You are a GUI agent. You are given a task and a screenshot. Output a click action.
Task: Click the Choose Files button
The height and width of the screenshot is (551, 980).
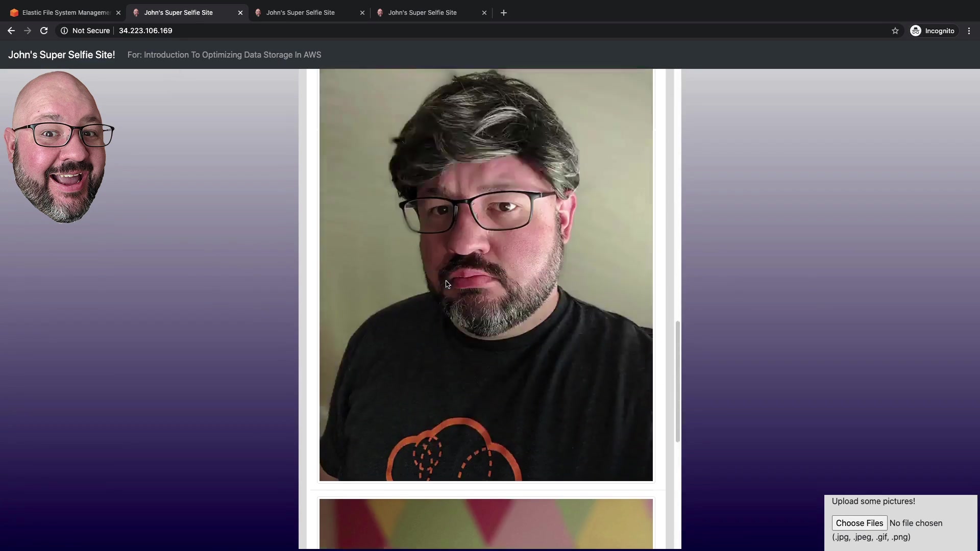coord(859,523)
